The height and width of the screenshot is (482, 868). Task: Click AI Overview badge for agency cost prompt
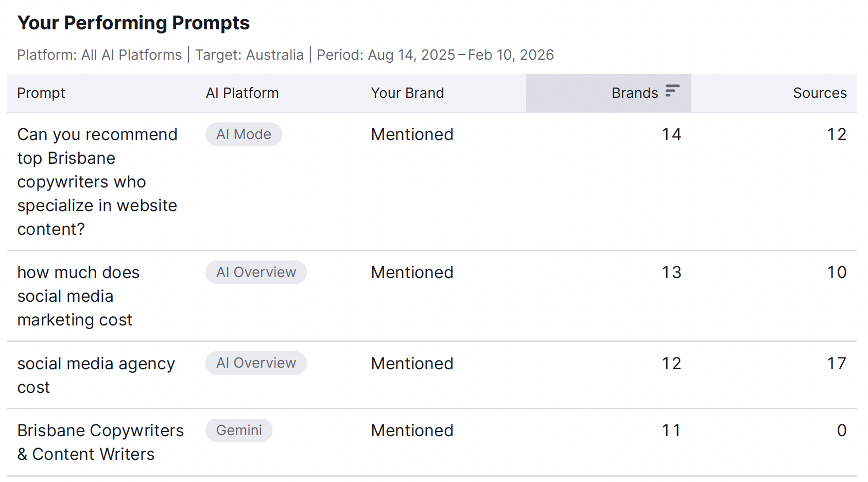(x=256, y=363)
